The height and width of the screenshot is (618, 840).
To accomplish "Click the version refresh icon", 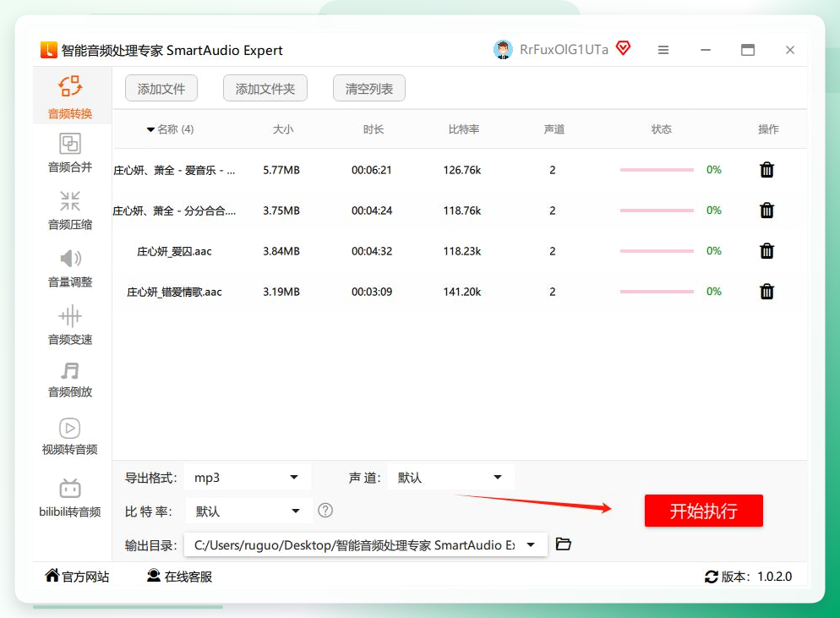I will pos(711,577).
